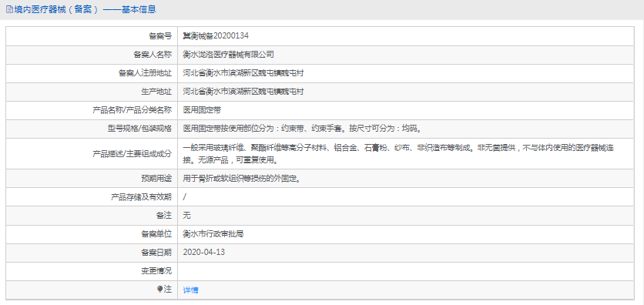Select the 产品描述/主要组成成分 label
This screenshot has height=305, width=644.
132,153
